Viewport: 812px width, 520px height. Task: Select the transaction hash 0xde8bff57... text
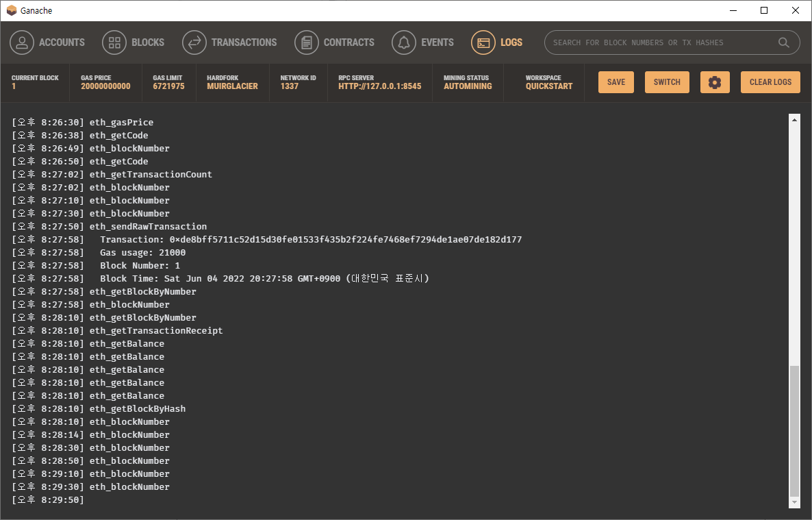[x=346, y=240]
